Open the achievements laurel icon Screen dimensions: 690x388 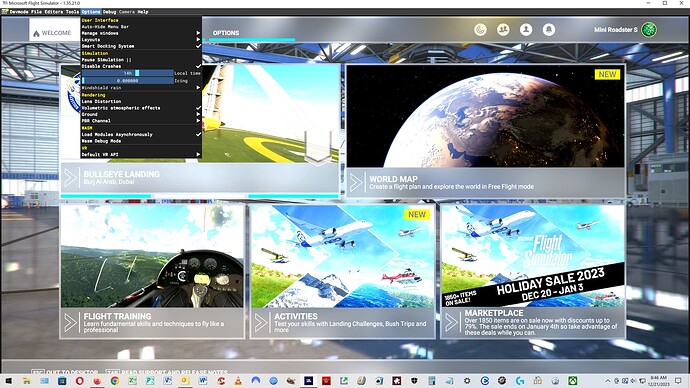tap(481, 30)
